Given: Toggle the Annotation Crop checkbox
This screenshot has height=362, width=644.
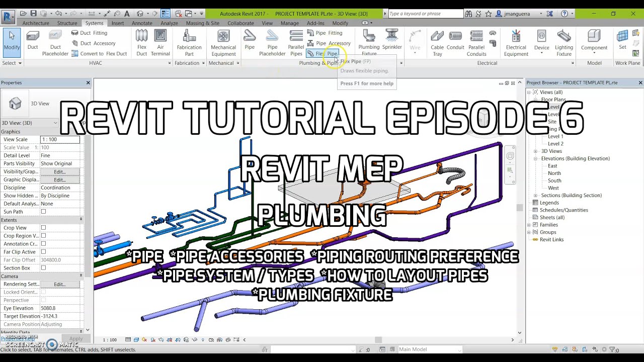Looking at the screenshot, I should tap(43, 244).
